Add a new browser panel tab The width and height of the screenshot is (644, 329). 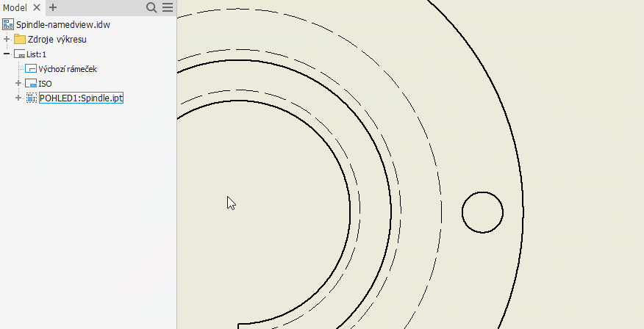coord(53,7)
